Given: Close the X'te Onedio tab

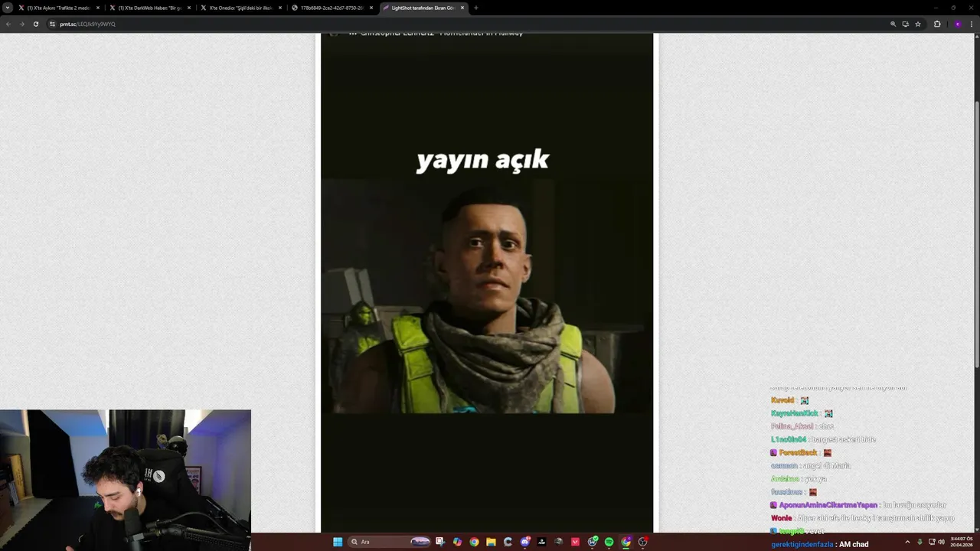Looking at the screenshot, I should [280, 8].
